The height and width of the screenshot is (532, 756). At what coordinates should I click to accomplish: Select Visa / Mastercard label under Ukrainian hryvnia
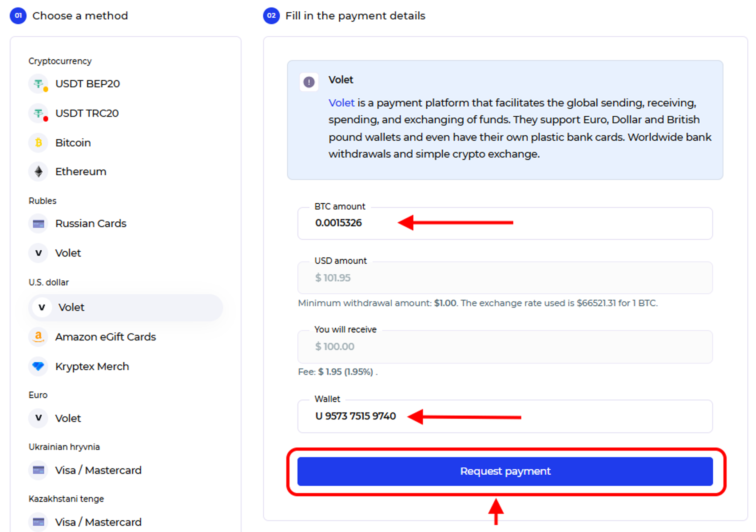click(x=98, y=470)
